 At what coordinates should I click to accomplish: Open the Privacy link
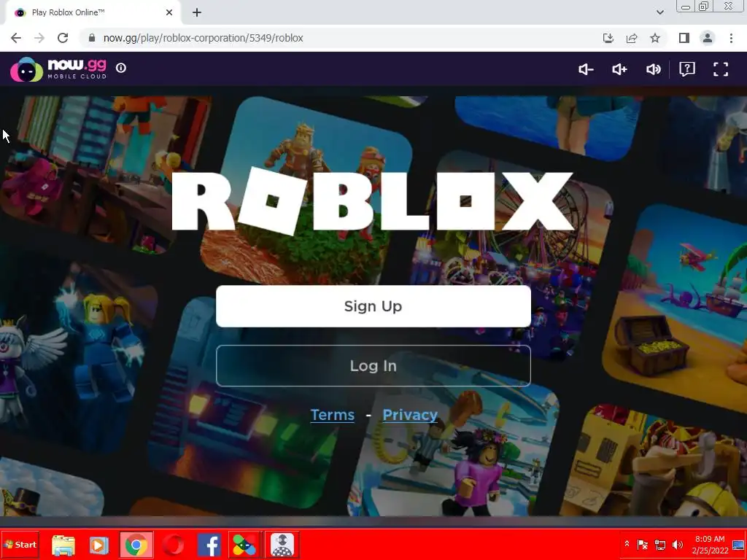click(410, 415)
